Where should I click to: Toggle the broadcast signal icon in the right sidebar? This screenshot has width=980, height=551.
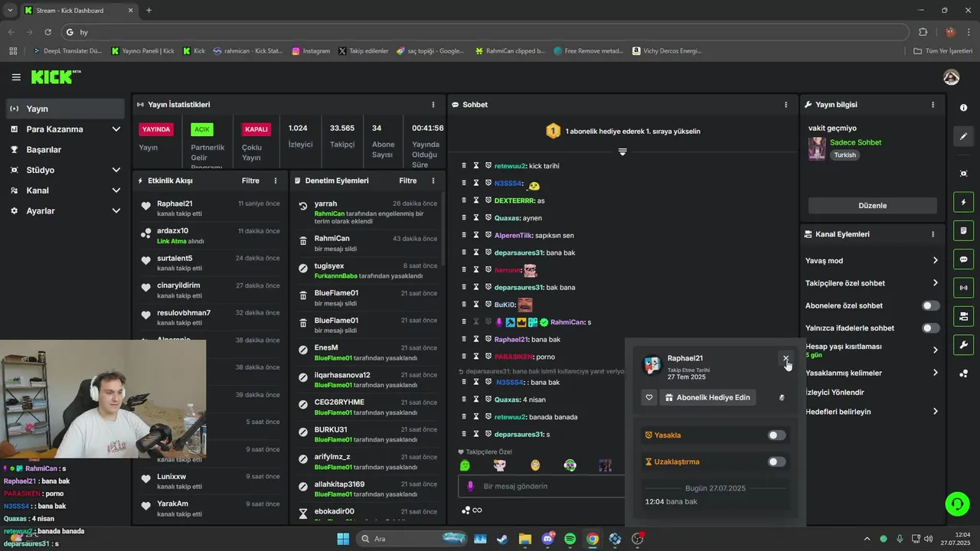tap(963, 288)
